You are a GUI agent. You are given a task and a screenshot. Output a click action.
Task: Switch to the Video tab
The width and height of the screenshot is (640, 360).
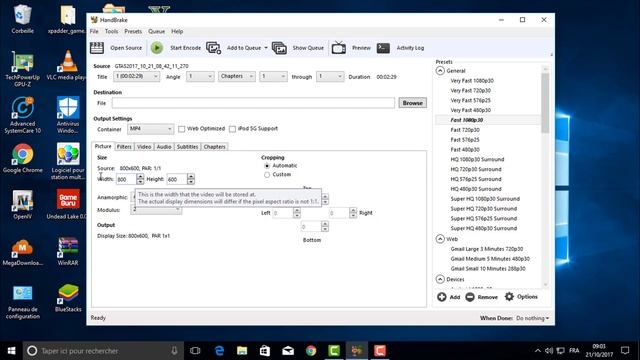click(144, 147)
